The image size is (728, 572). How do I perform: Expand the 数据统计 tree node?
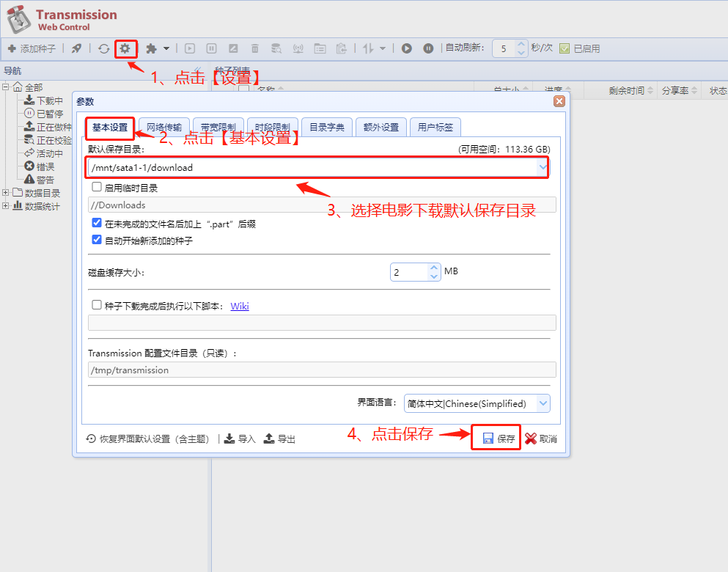(6, 205)
